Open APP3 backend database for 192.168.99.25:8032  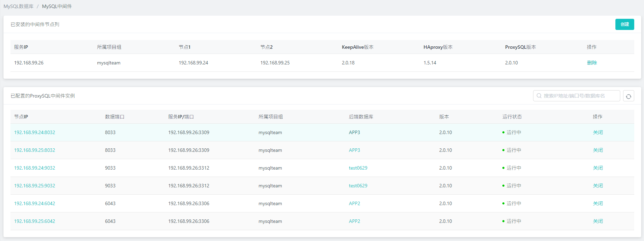tap(354, 150)
